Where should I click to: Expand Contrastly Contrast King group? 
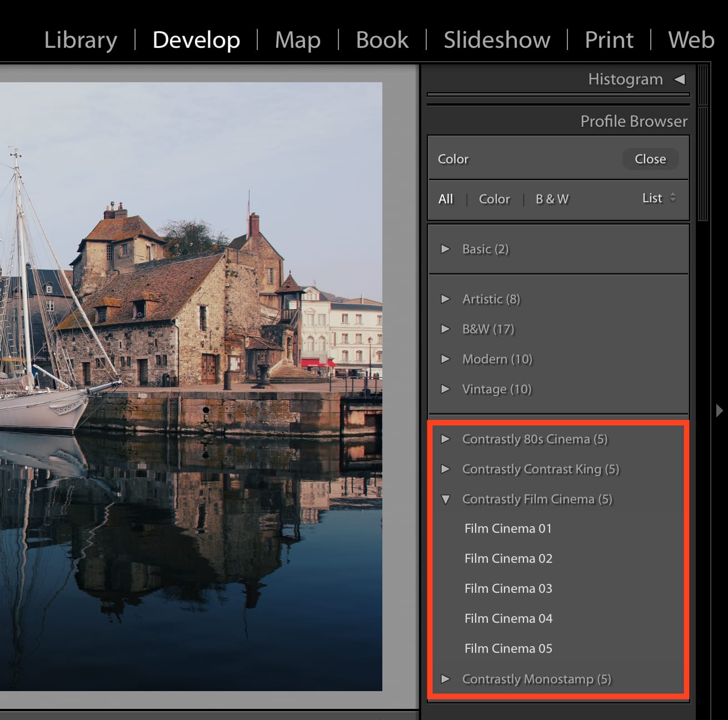(445, 469)
